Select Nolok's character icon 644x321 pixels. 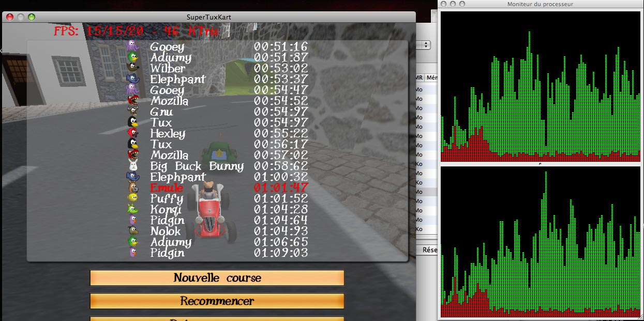(133, 231)
